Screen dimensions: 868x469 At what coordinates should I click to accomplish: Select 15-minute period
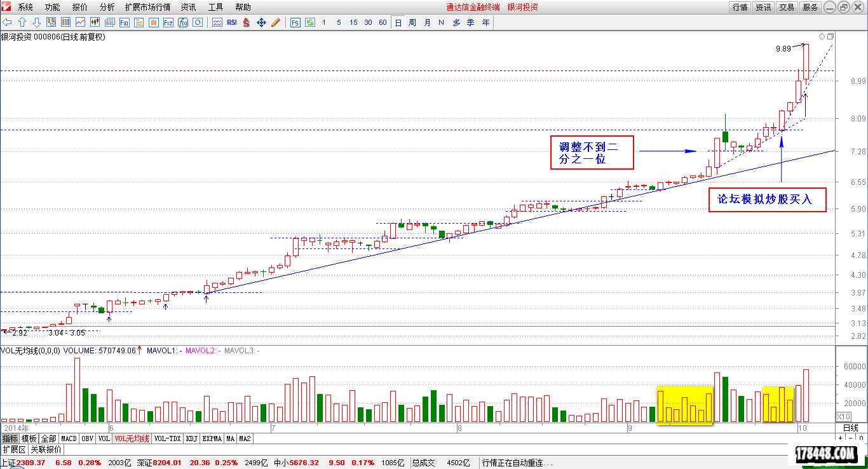point(353,22)
